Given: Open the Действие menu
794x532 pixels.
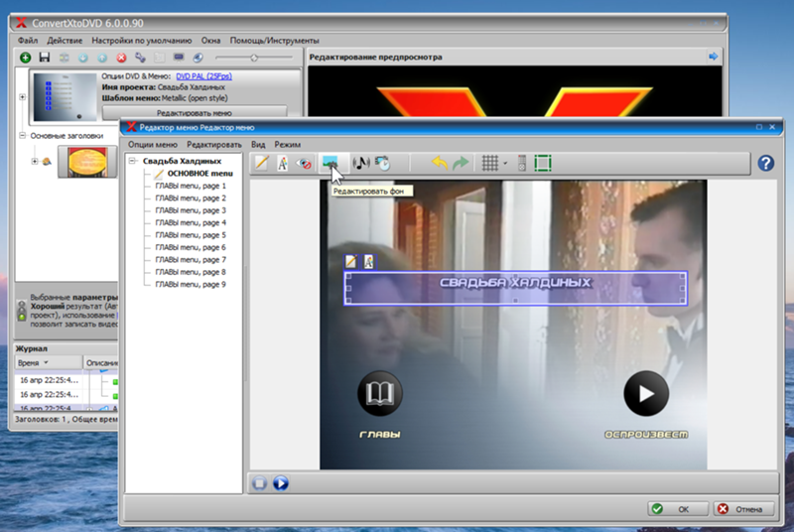Looking at the screenshot, I should tap(65, 41).
